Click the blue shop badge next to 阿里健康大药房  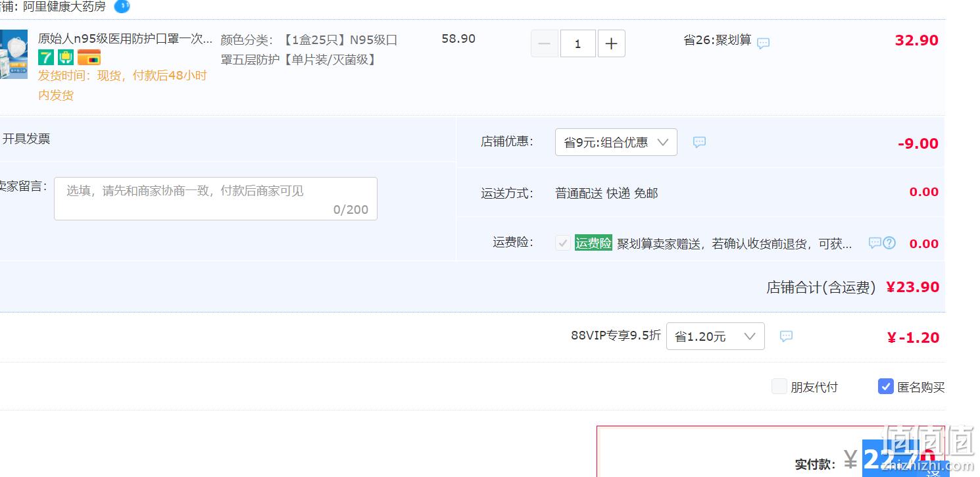pos(122,7)
